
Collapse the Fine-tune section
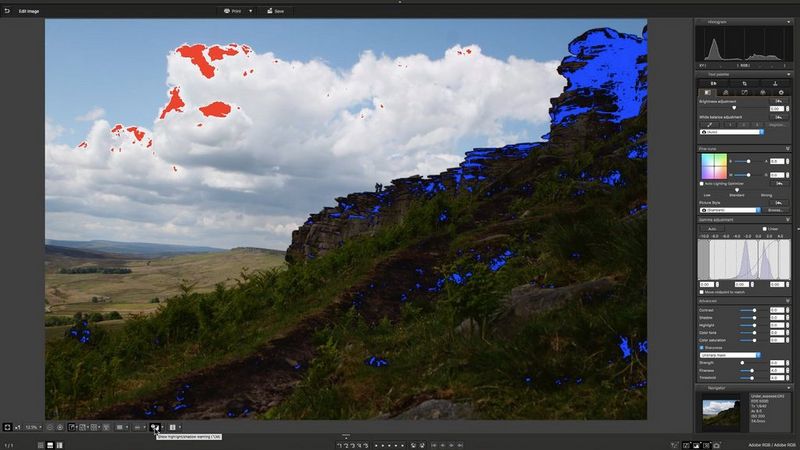pos(788,148)
